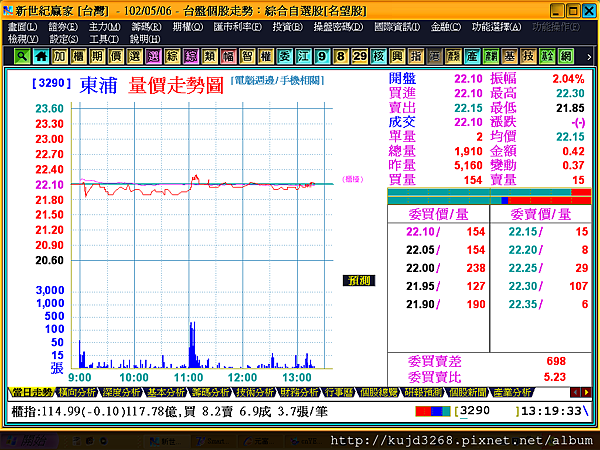The image size is (600, 450).
Task: Click the yellow 8 toolbar icon
Action: point(341,57)
